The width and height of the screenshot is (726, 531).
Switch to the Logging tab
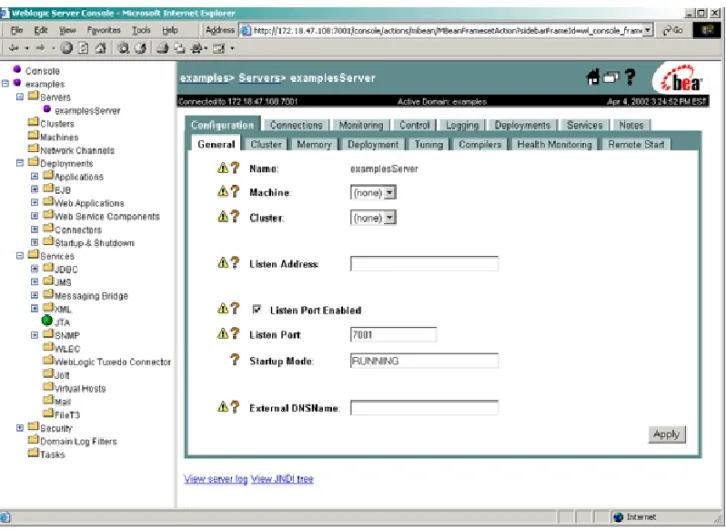[462, 125]
